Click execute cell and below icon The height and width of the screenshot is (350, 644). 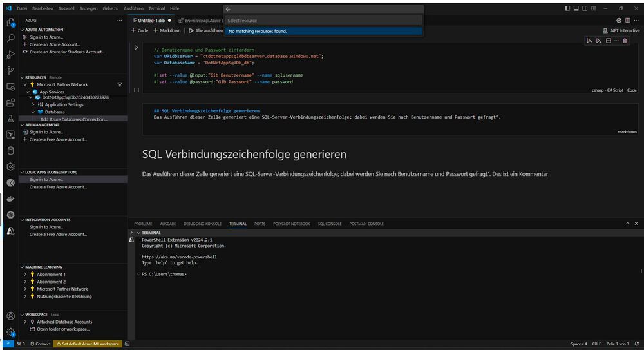tap(598, 41)
